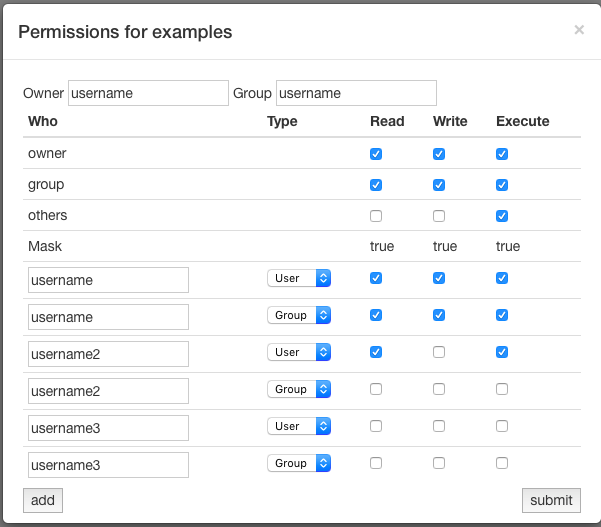Open Group type dropdown for username3 row
601x527 pixels.
click(x=299, y=463)
